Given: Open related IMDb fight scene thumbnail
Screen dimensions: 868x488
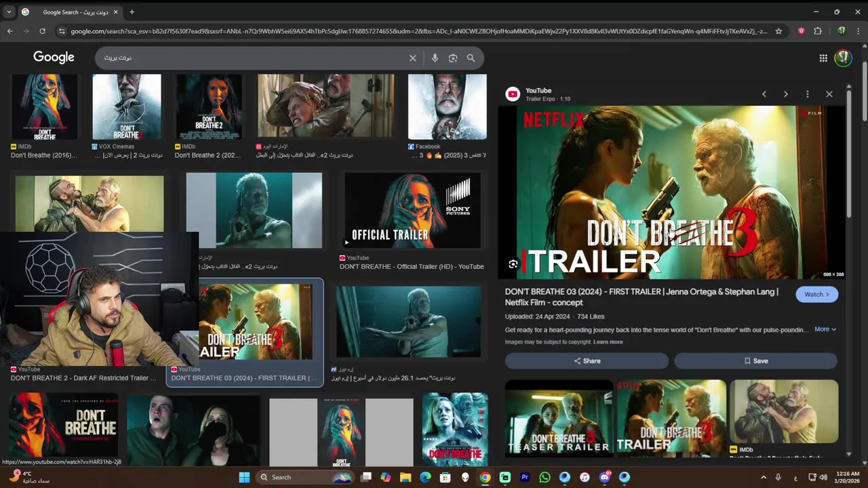Looking at the screenshot, I should pyautogui.click(x=784, y=411).
